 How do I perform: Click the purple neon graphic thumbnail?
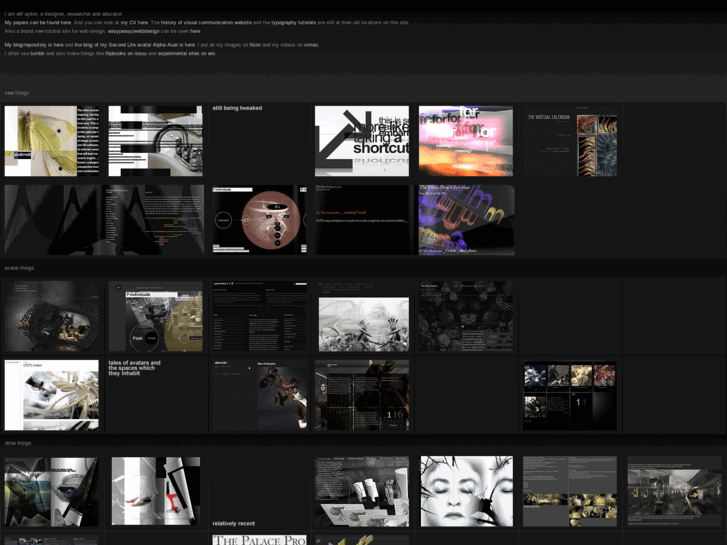pos(466,219)
